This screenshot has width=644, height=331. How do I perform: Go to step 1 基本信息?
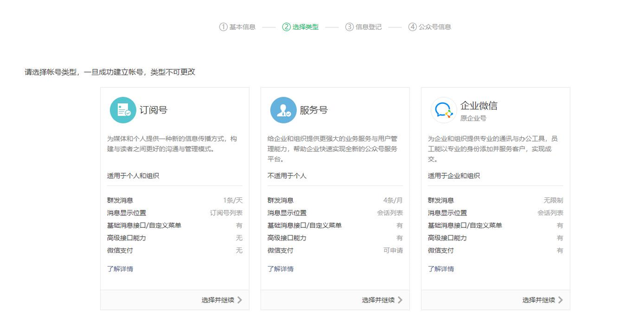[237, 27]
